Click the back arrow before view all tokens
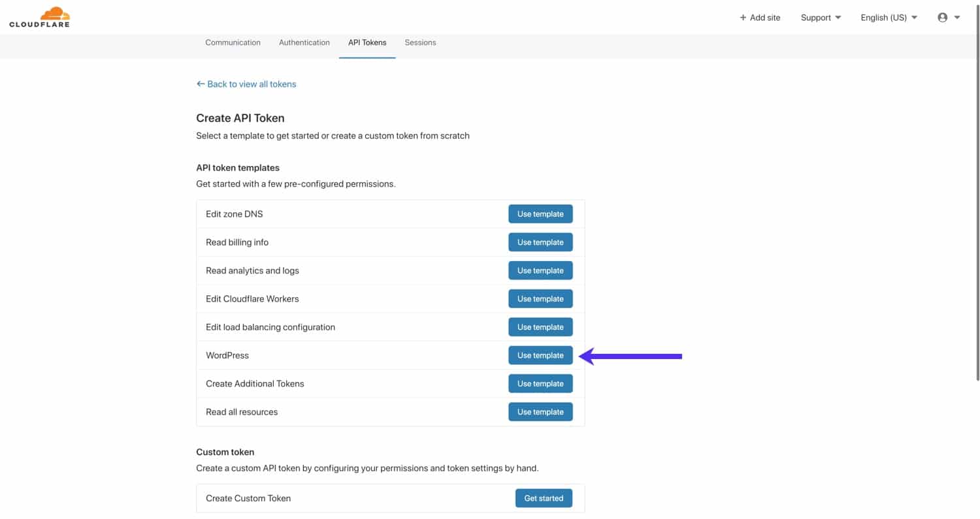Screen dimensions: 980x519 click(x=200, y=84)
